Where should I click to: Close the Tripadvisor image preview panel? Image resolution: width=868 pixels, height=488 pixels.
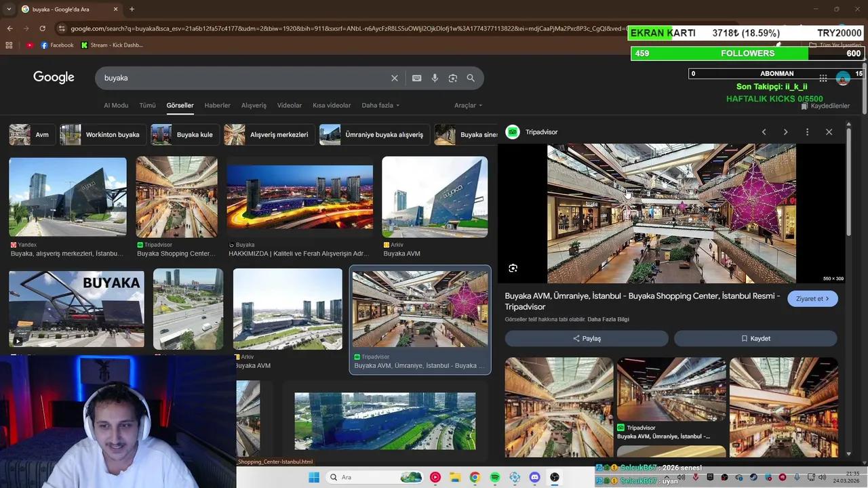pos(829,132)
